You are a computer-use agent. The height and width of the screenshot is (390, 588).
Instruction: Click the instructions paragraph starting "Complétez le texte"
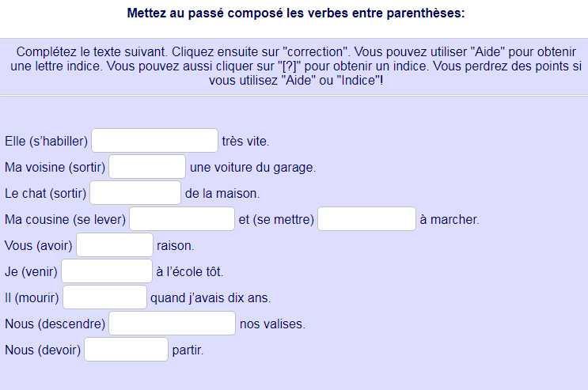tap(296, 66)
